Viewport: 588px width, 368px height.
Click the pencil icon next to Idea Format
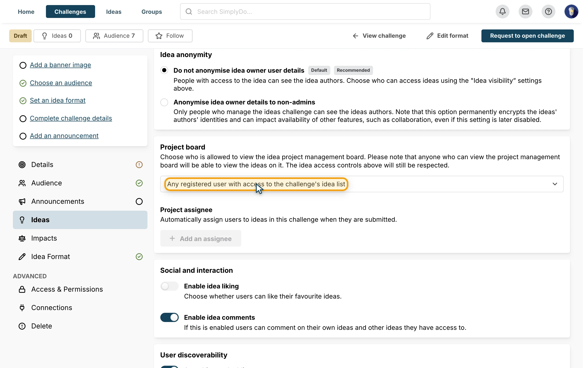[x=22, y=257]
